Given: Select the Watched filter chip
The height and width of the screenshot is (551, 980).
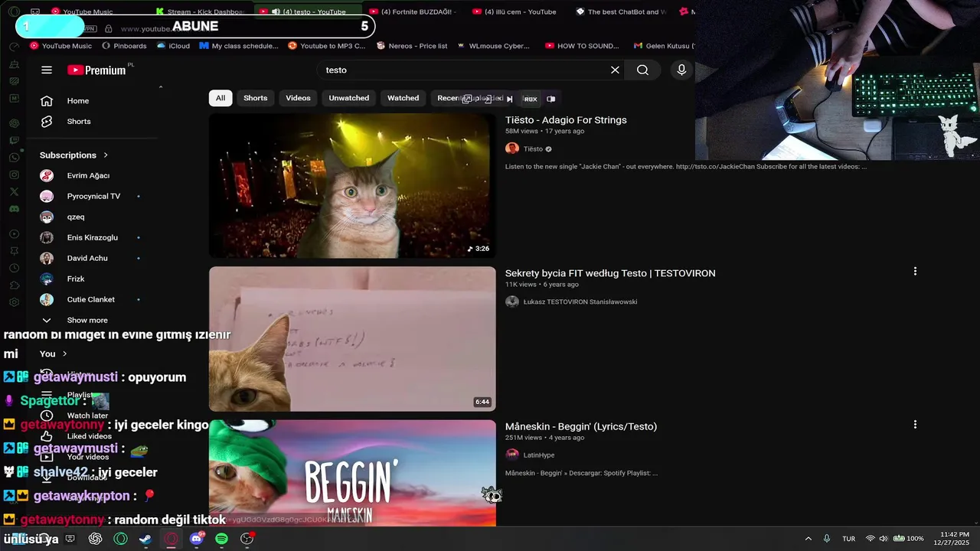Looking at the screenshot, I should 403,98.
